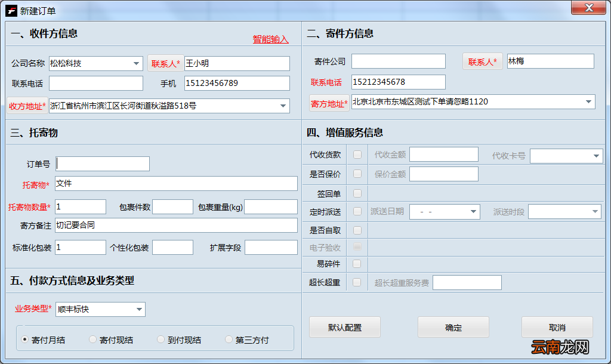Expand the 收方地址 address dropdown
Screen dimensions: 611x364
point(283,106)
